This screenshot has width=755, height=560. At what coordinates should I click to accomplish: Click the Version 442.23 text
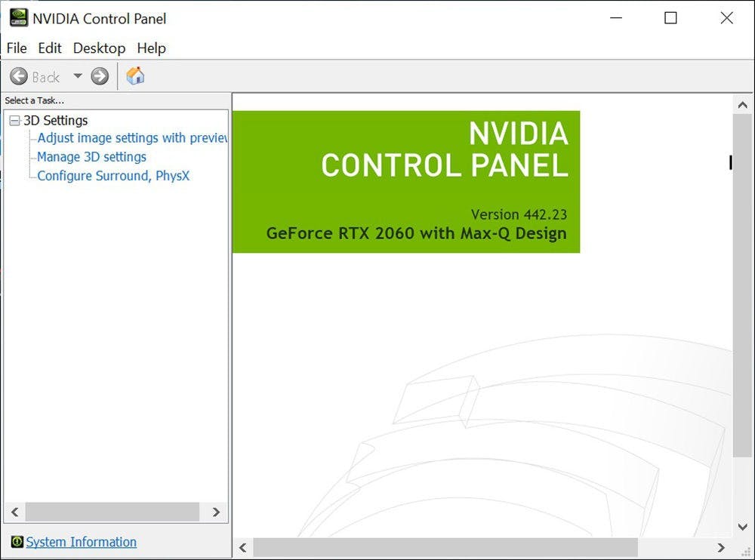tap(519, 214)
